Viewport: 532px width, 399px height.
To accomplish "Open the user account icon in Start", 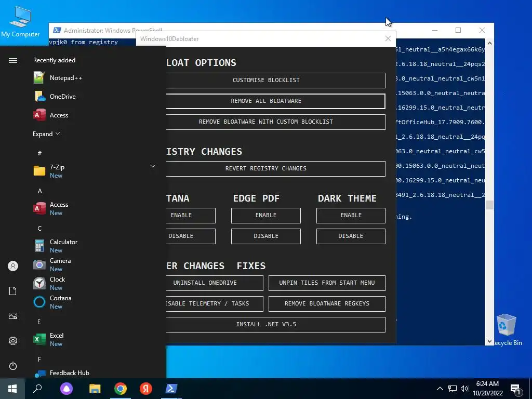I will click(13, 266).
